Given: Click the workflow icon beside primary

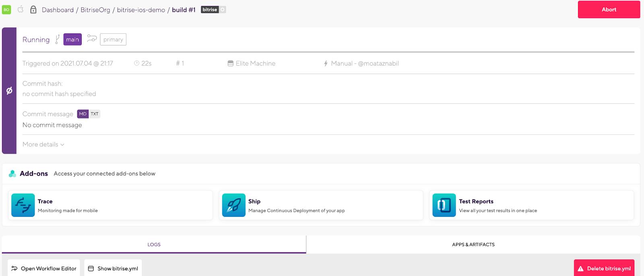Looking at the screenshot, I should point(92,39).
